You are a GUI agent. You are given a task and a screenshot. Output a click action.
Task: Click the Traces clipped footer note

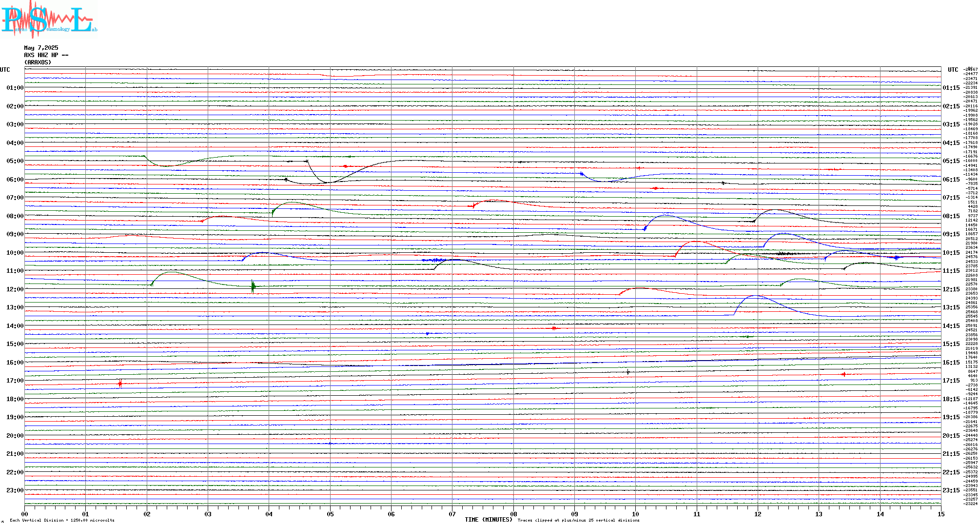(578, 520)
